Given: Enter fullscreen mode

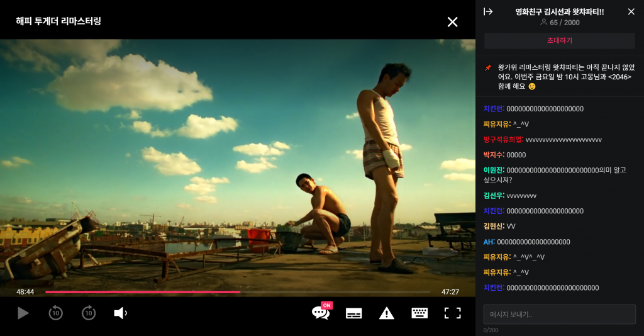Looking at the screenshot, I should [x=453, y=313].
